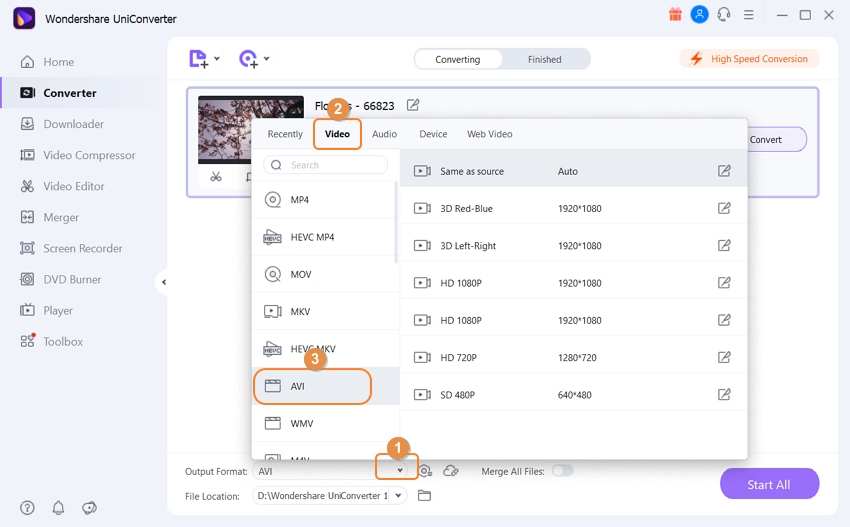Edit the HD 720P preset
This screenshot has width=850, height=527.
724,357
